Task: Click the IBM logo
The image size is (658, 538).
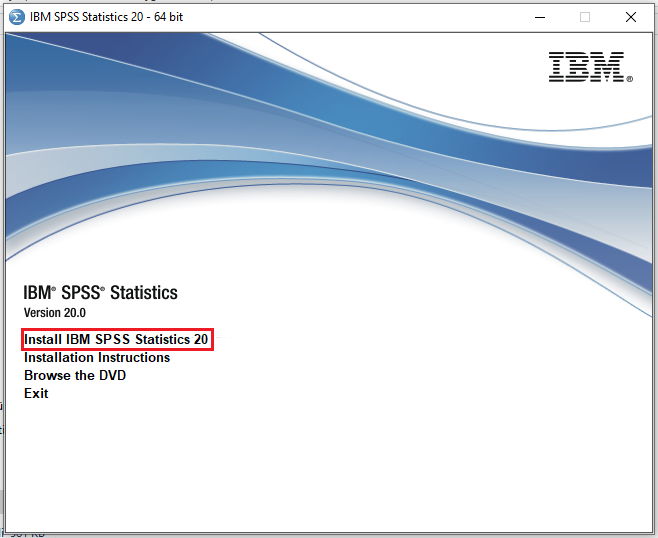Action: point(586,67)
